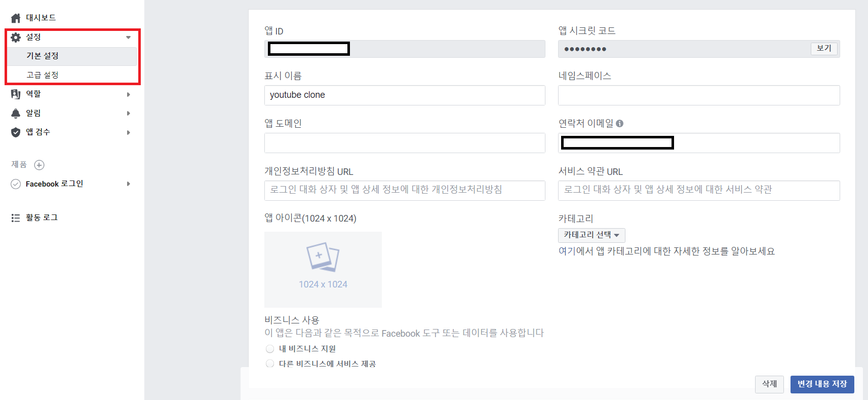The height and width of the screenshot is (400, 868).
Task: Click the 제품 section label
Action: pos(19,164)
